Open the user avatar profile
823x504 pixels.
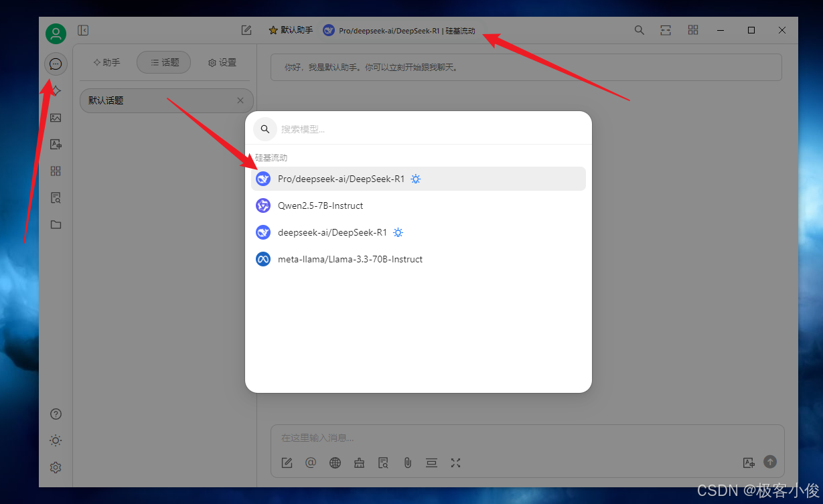[x=56, y=33]
